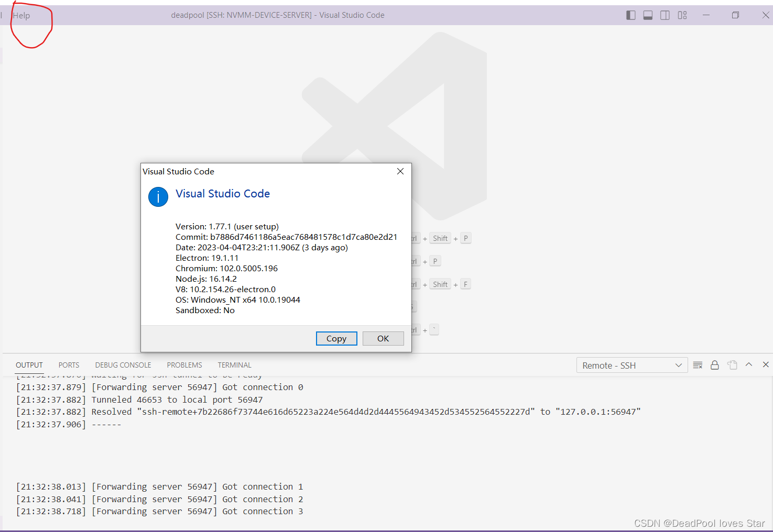Click the log line 'Got connection 1'

[x=159, y=486]
